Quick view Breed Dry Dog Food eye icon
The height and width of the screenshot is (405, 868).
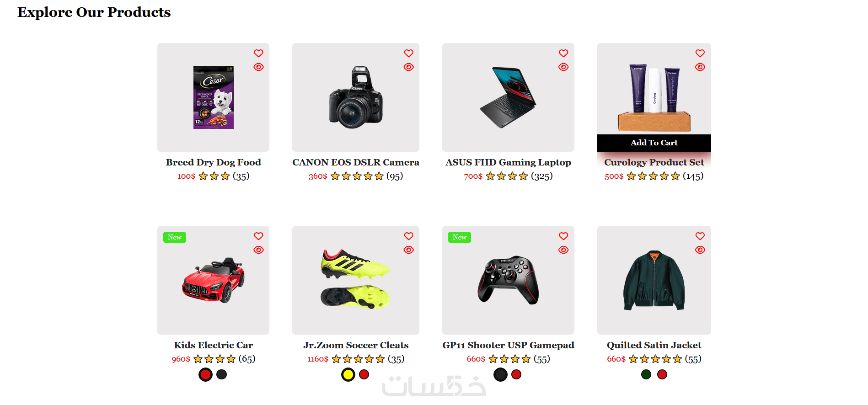click(258, 67)
